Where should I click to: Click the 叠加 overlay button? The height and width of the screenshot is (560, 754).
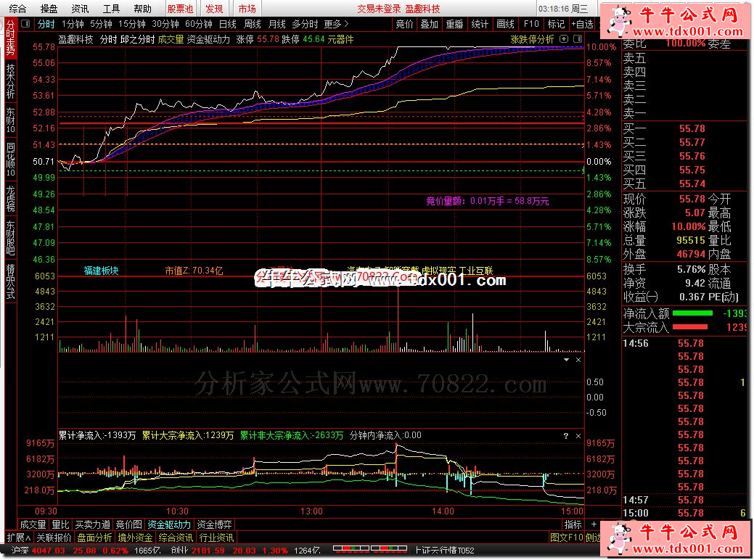(430, 23)
